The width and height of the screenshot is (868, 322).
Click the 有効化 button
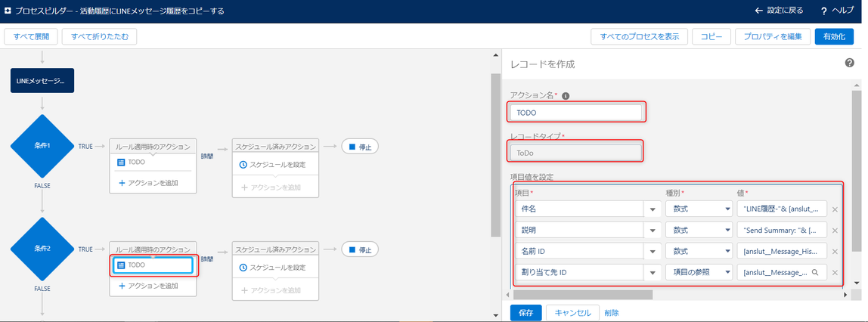coord(834,37)
